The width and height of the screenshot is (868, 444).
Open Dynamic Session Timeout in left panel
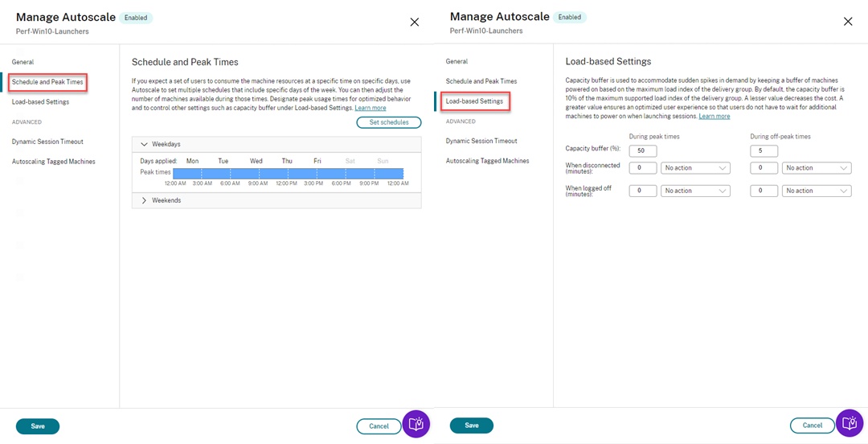tap(47, 142)
